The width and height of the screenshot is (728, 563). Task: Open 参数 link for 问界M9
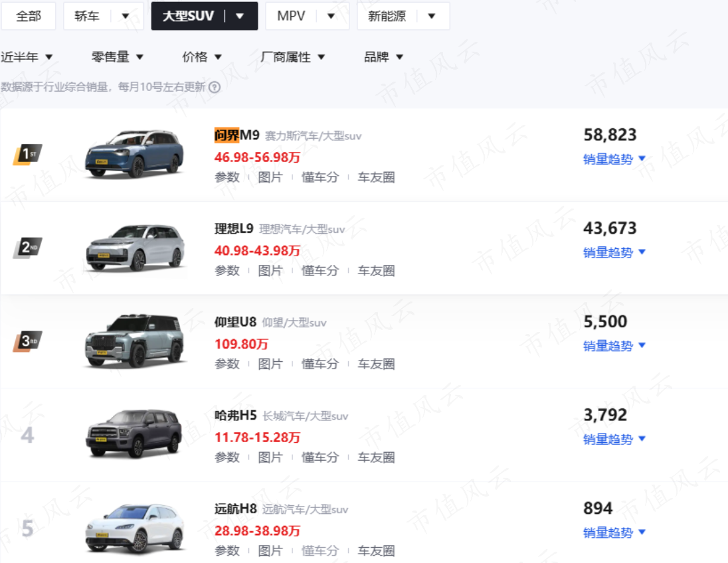point(227,177)
